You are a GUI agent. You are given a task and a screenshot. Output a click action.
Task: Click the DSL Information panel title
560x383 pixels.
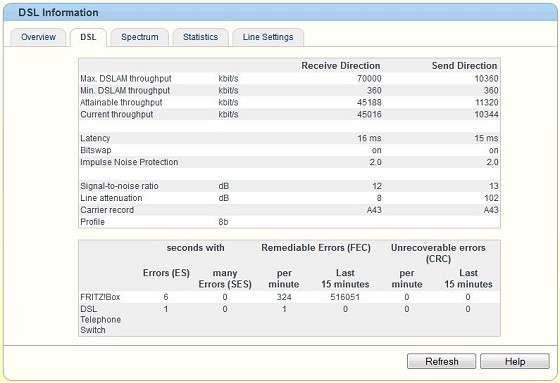(x=58, y=13)
